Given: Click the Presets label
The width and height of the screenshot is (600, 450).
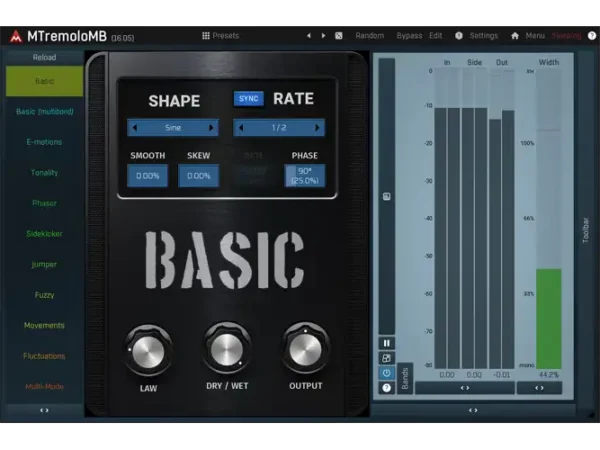Looking at the screenshot, I should (225, 36).
